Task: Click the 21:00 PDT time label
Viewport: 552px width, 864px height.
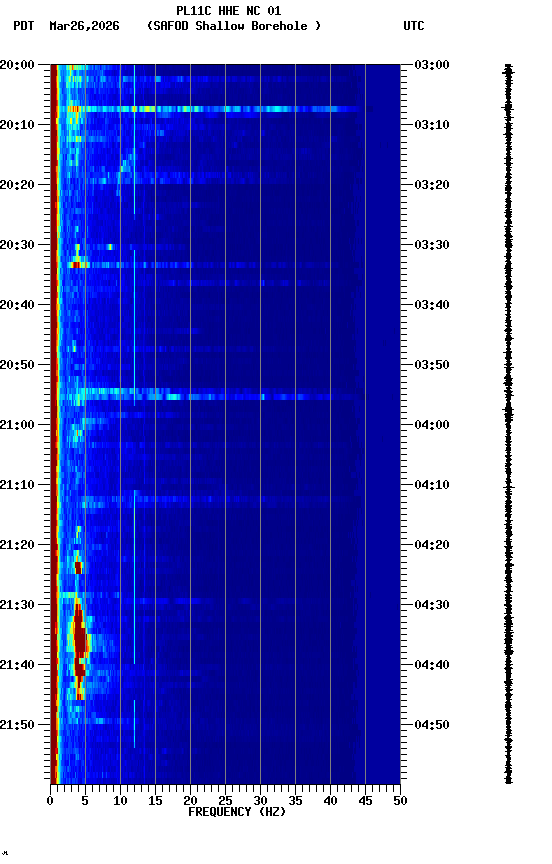Action: (18, 425)
